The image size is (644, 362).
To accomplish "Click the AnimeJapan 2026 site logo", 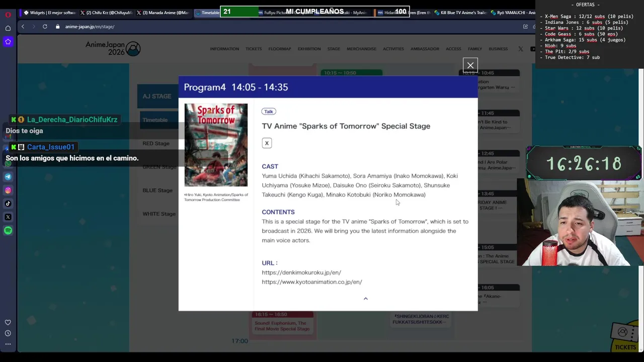I will point(113,48).
